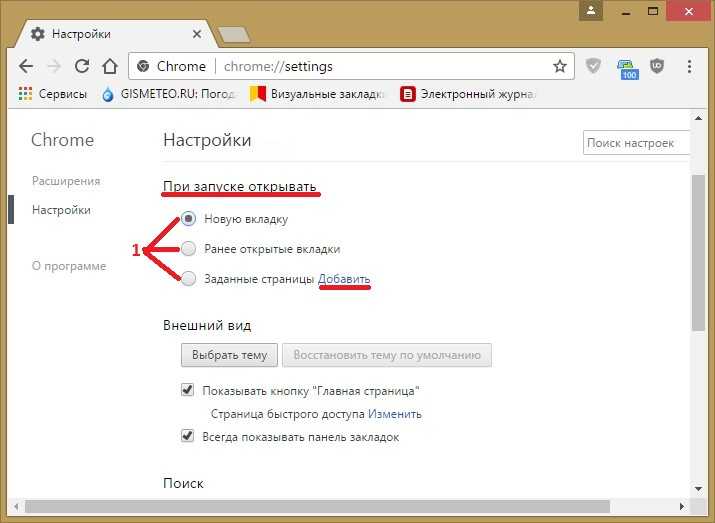Image resolution: width=715 pixels, height=523 pixels.
Task: Open the uBlock shield extension icon
Action: 657,66
